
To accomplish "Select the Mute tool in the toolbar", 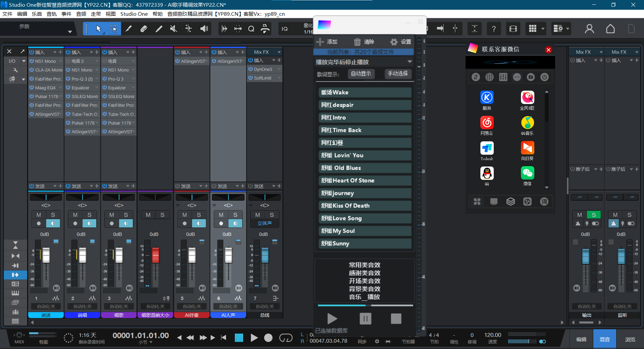I will (x=173, y=29).
